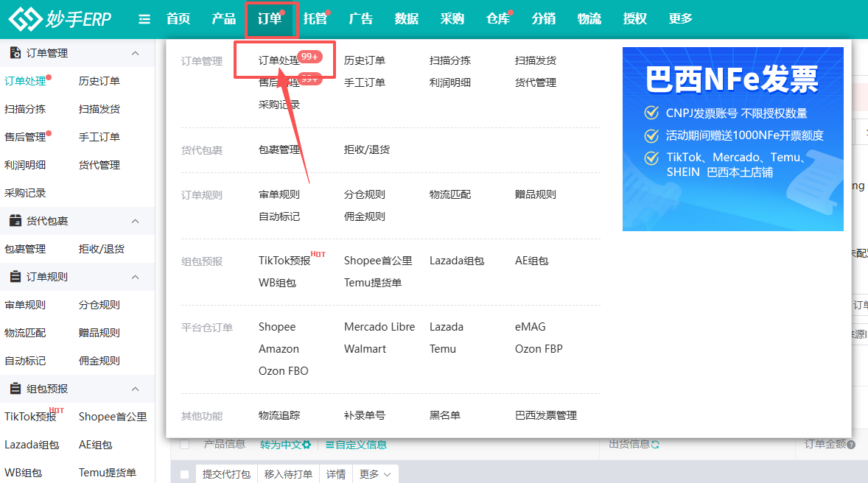Click the 订单管理 sidebar section icon
Image resolution: width=868 pixels, height=483 pixels.
point(15,53)
